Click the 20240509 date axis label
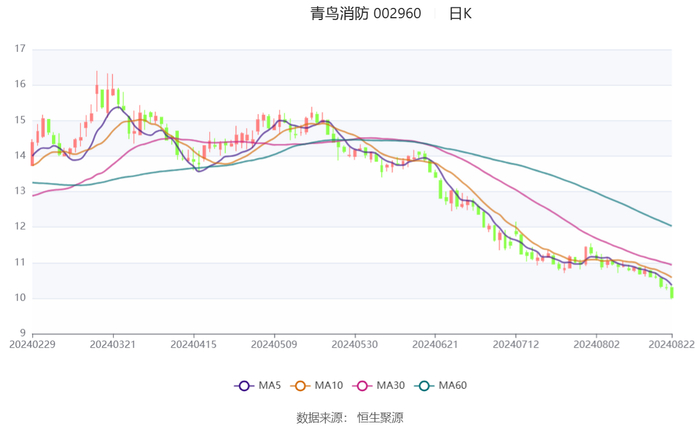This screenshot has height=426, width=700. point(274,344)
